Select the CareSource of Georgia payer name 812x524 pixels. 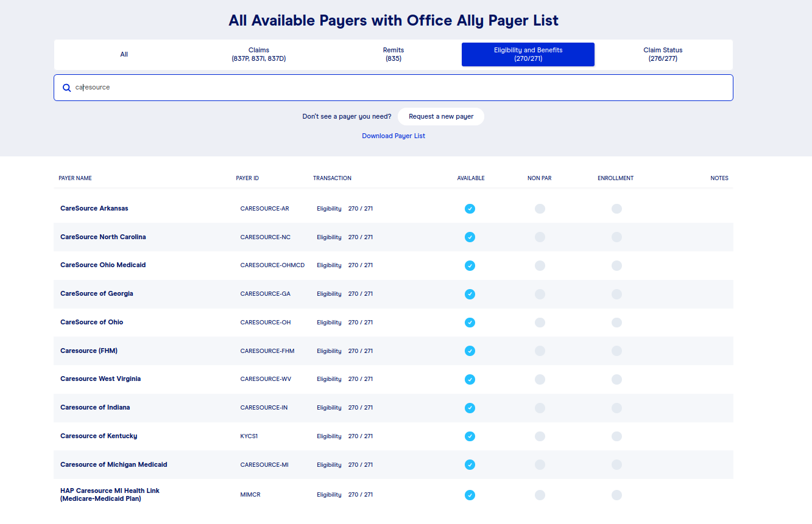click(x=97, y=294)
